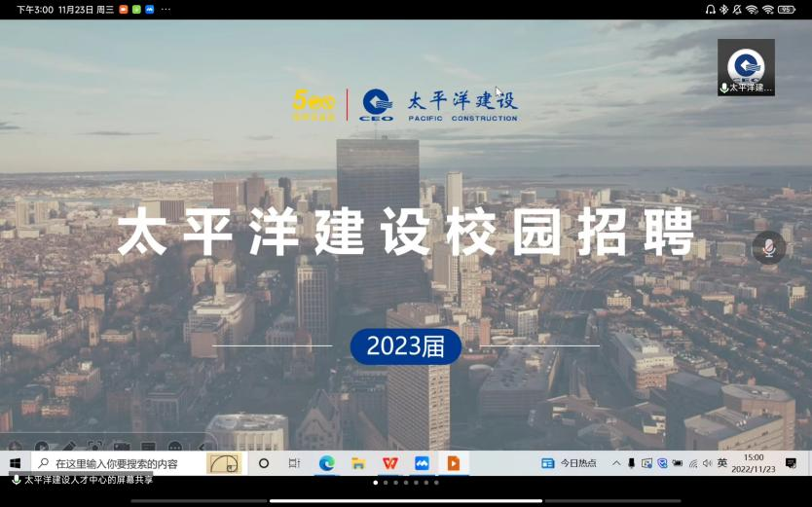
Task: Open WPS Office from the taskbar
Action: pos(389,464)
